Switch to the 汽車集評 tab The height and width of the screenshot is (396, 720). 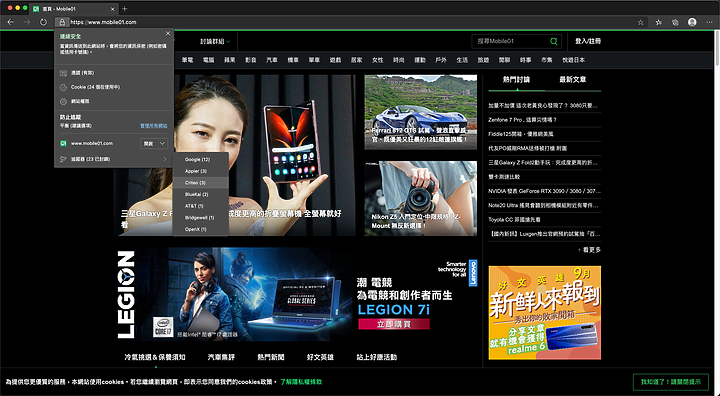221,357
